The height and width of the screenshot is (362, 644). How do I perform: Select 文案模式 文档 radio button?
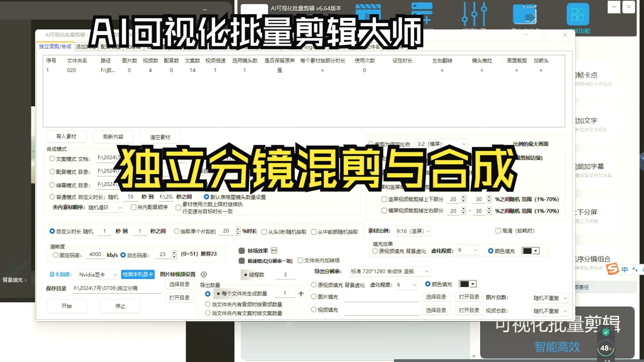click(52, 159)
